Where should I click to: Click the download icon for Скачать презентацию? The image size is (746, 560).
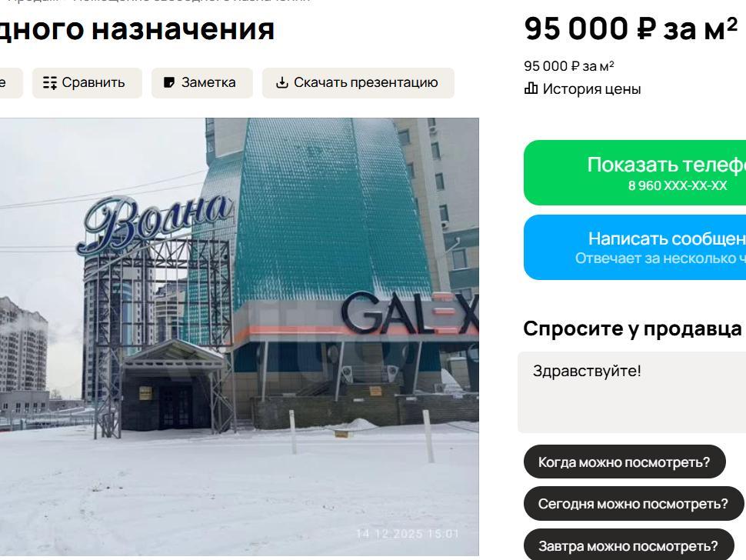coord(282,83)
